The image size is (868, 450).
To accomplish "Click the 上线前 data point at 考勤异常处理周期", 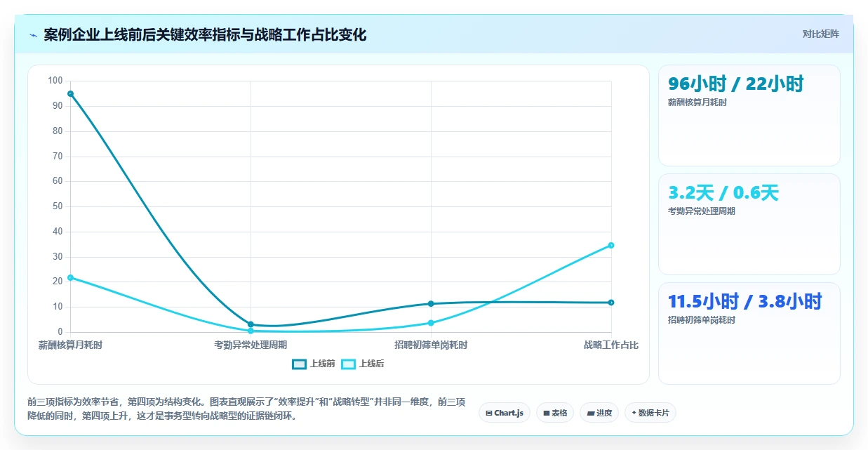I will [x=251, y=324].
